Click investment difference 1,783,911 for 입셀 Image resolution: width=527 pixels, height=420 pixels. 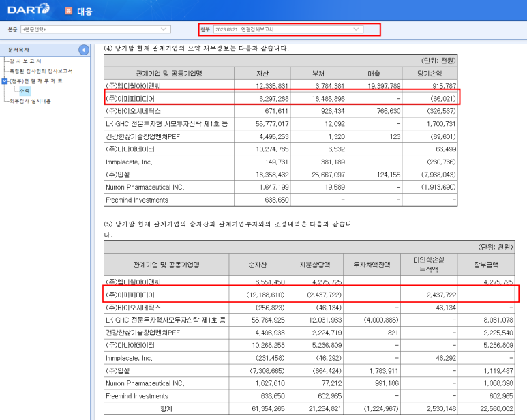384,371
